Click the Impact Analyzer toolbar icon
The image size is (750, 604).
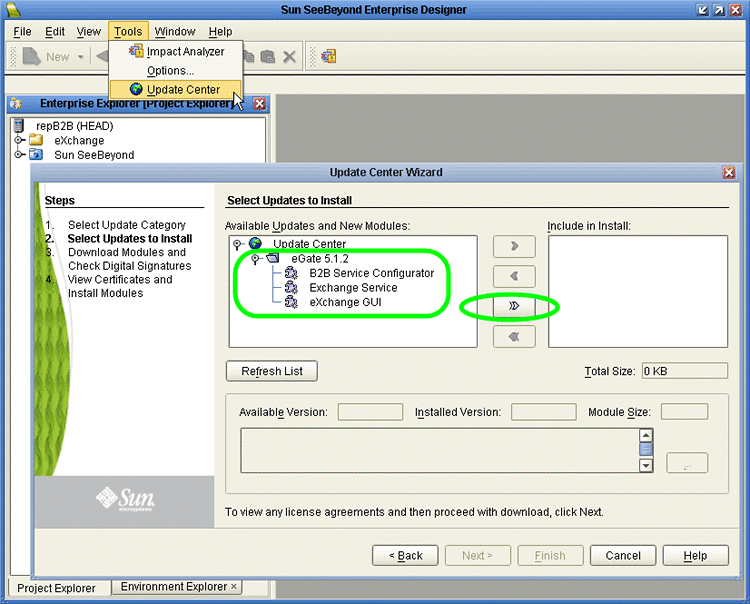tap(329, 56)
